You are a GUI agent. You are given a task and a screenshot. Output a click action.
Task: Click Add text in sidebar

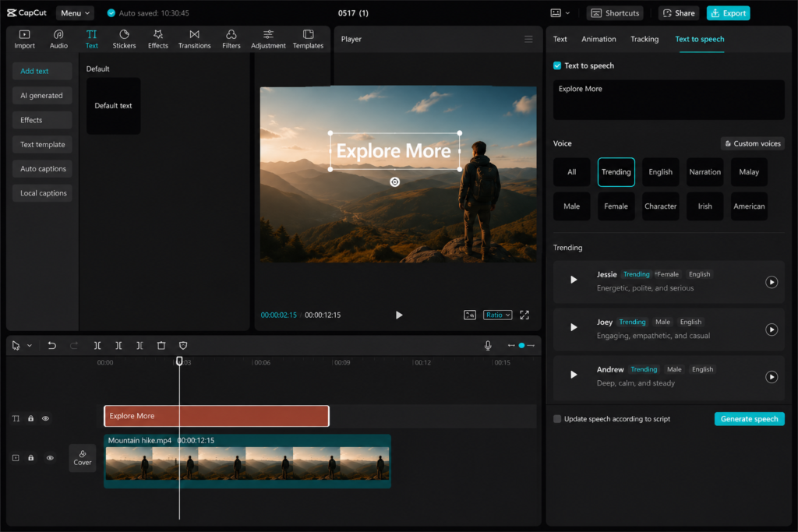pyautogui.click(x=42, y=71)
